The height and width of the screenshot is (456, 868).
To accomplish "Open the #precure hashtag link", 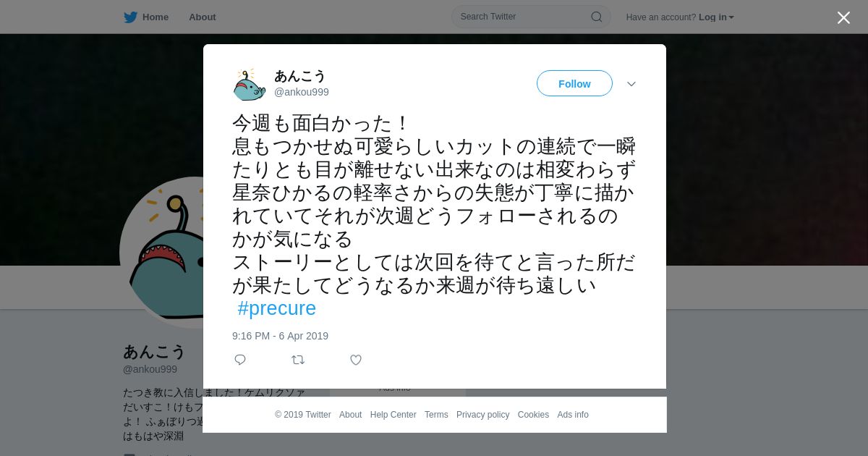I will point(277,308).
